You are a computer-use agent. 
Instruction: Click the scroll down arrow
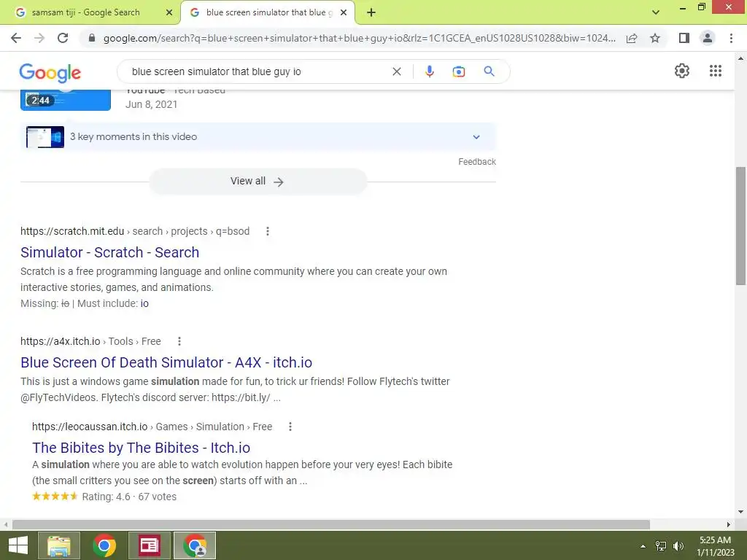pos(740,512)
